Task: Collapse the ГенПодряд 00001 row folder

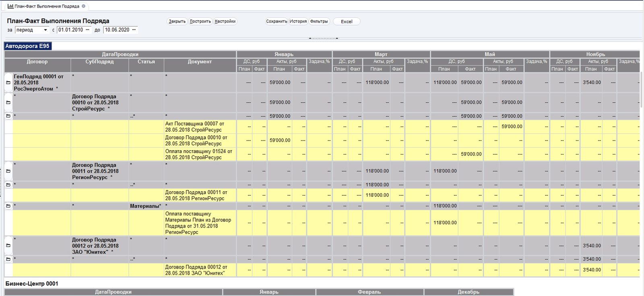Action: coord(8,83)
